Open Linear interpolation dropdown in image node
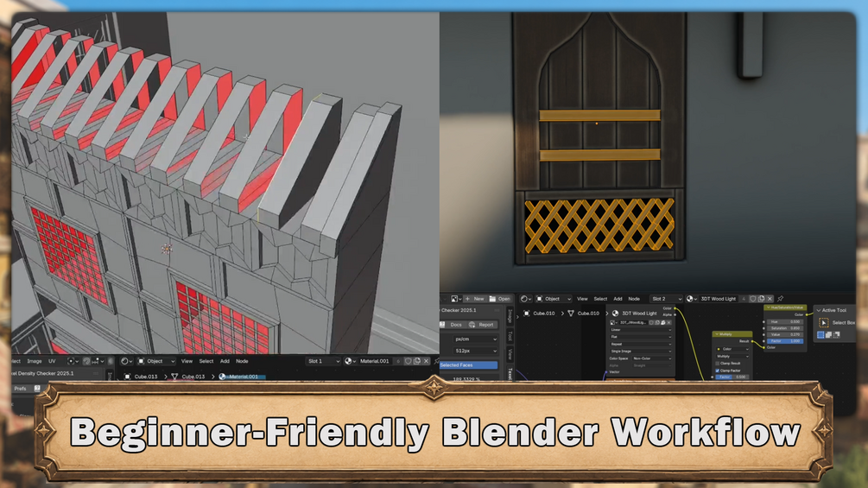The width and height of the screenshot is (868, 488). 641,330
